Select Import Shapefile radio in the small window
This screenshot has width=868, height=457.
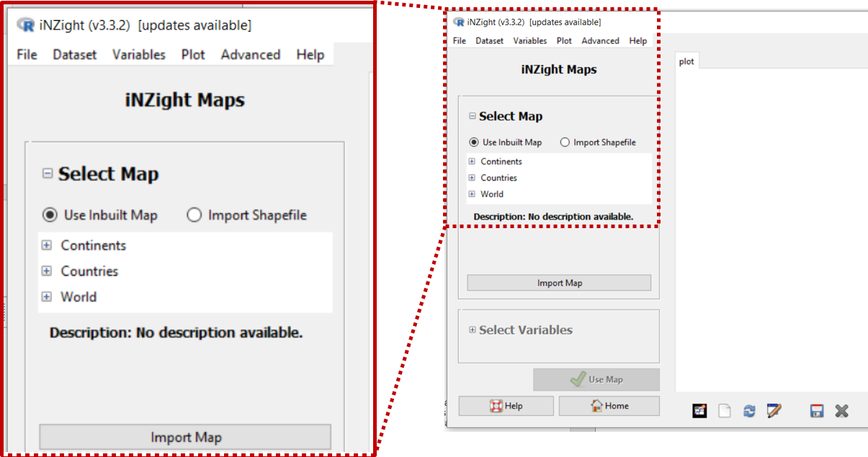coord(565,142)
